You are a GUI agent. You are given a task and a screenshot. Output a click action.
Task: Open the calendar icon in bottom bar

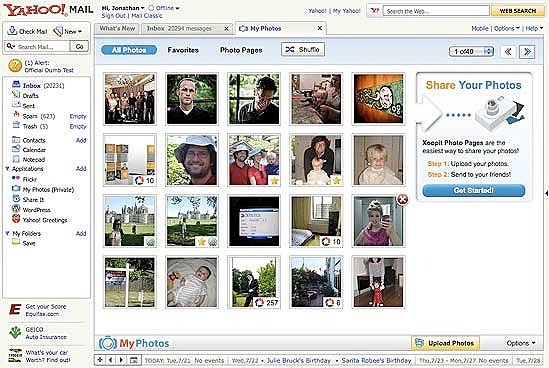click(x=133, y=360)
